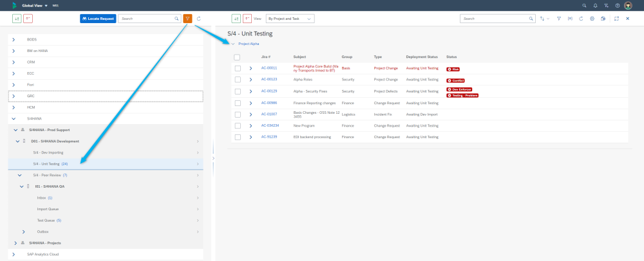Click the filter icon in right toolbar
644x261 pixels.
558,19
